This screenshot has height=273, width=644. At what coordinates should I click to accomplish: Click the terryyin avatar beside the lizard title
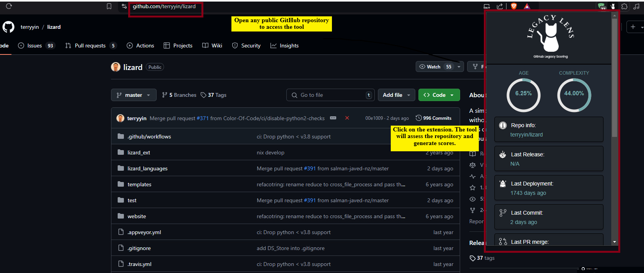tap(116, 67)
